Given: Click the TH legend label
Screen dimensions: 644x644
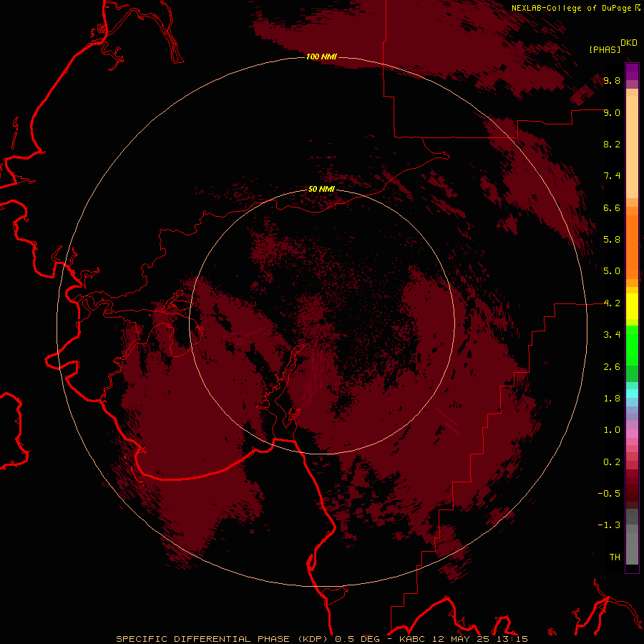Looking at the screenshot, I should [x=615, y=557].
